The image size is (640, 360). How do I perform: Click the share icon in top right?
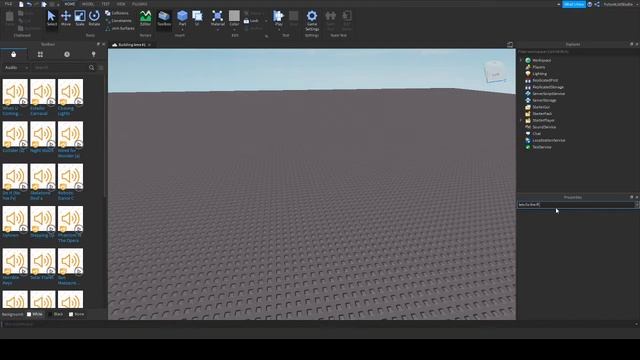click(x=597, y=4)
